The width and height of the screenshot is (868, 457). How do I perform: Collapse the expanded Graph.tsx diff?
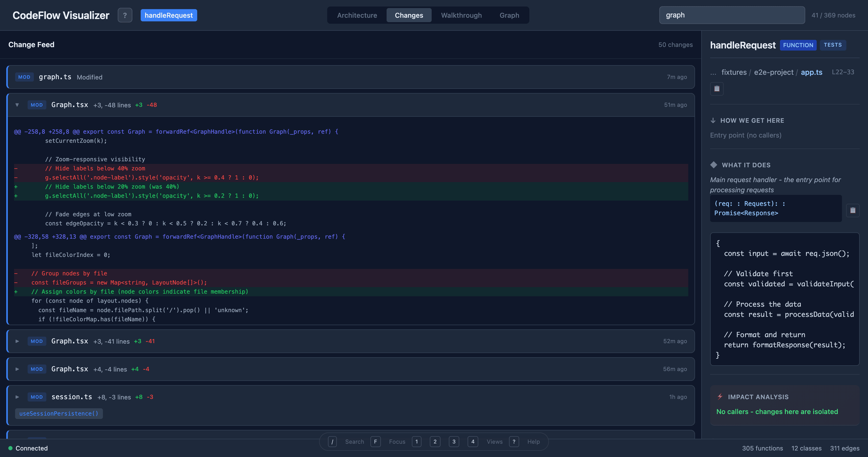point(17,105)
